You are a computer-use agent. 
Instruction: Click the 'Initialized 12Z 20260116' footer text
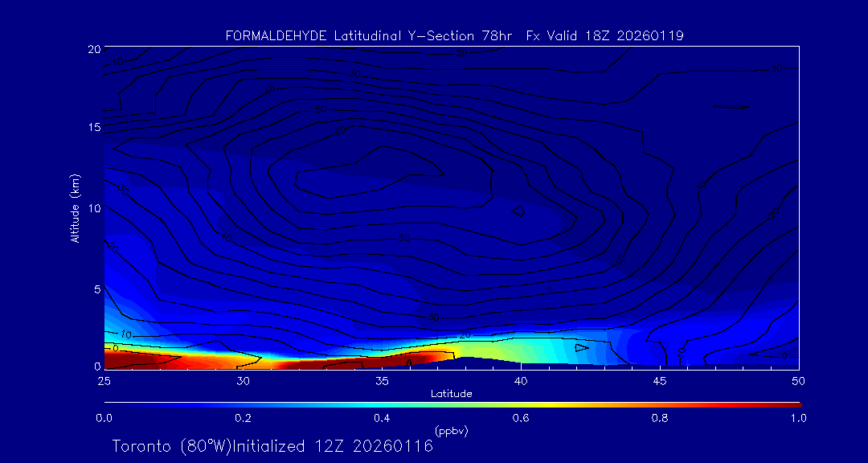[x=331, y=446]
